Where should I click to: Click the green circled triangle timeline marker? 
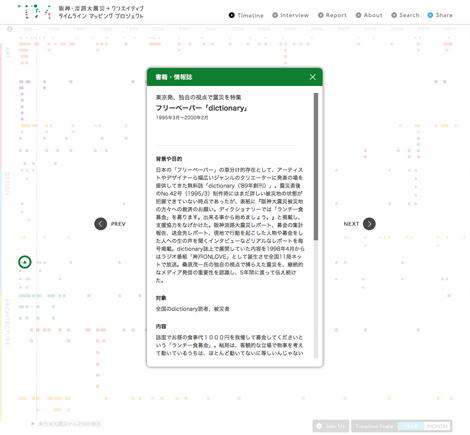pos(25,262)
